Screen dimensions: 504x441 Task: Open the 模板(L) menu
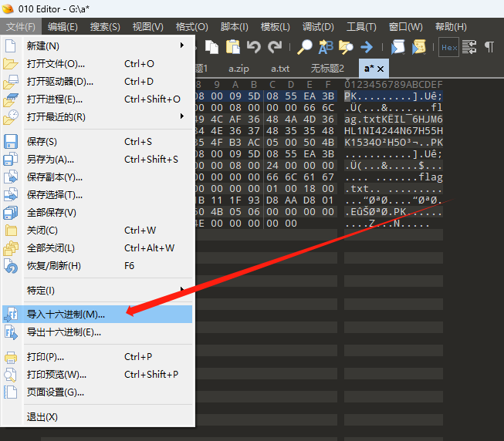click(x=276, y=27)
